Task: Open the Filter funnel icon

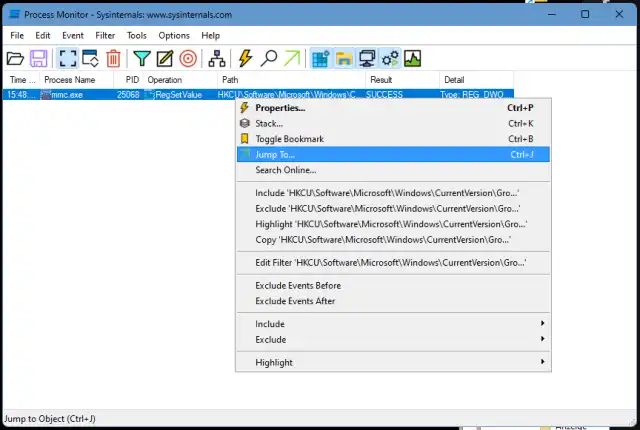Action: tap(143, 59)
